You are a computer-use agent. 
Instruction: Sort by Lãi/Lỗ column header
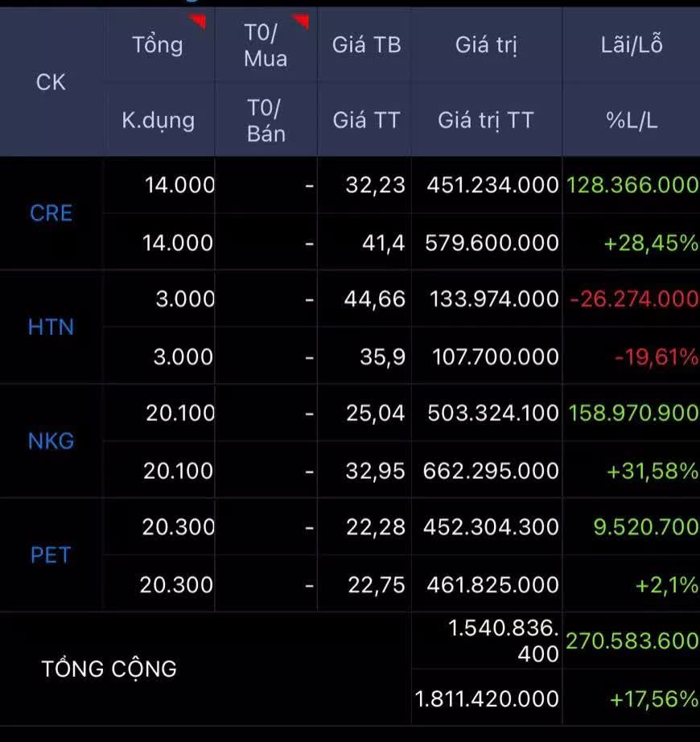632,45
